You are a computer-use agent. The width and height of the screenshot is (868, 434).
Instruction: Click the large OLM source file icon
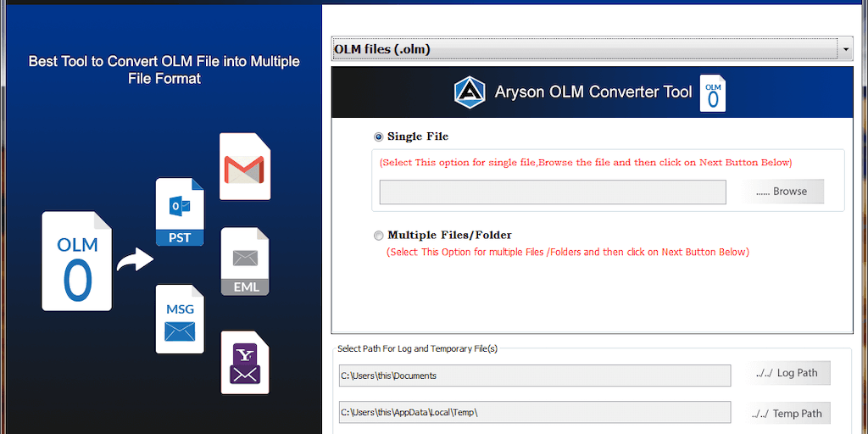pos(77,261)
